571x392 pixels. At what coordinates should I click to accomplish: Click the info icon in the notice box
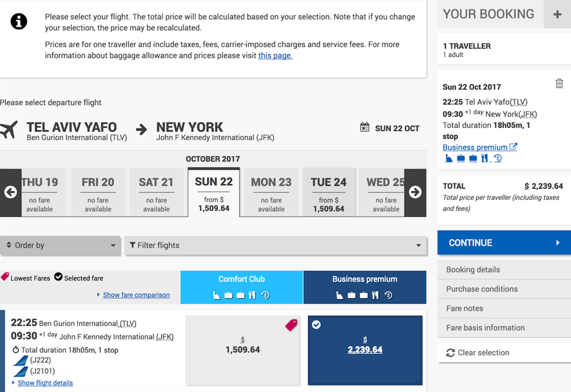(x=19, y=22)
